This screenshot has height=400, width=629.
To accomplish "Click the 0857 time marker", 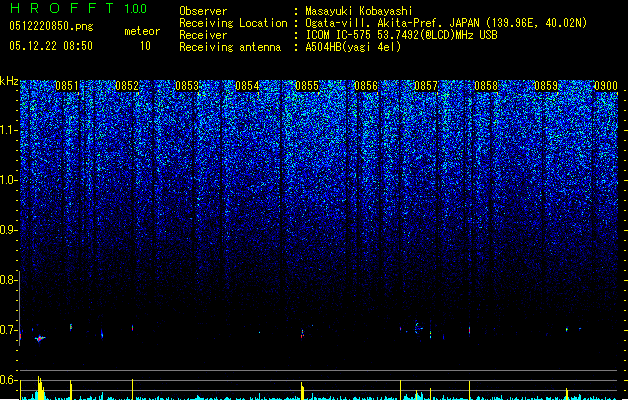I will point(426,86).
